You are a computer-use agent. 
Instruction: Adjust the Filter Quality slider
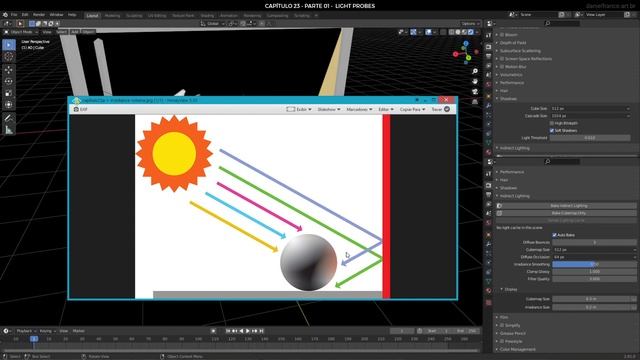(x=594, y=279)
